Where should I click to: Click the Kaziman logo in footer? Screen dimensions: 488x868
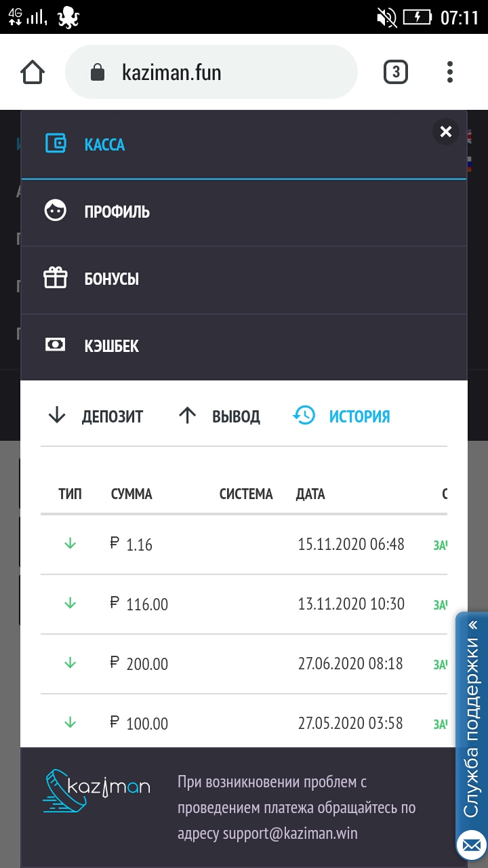point(96,792)
